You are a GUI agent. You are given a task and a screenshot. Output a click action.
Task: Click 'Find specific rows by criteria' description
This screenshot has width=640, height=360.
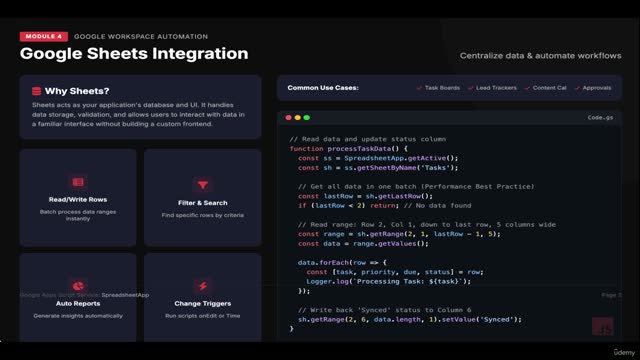(203, 215)
